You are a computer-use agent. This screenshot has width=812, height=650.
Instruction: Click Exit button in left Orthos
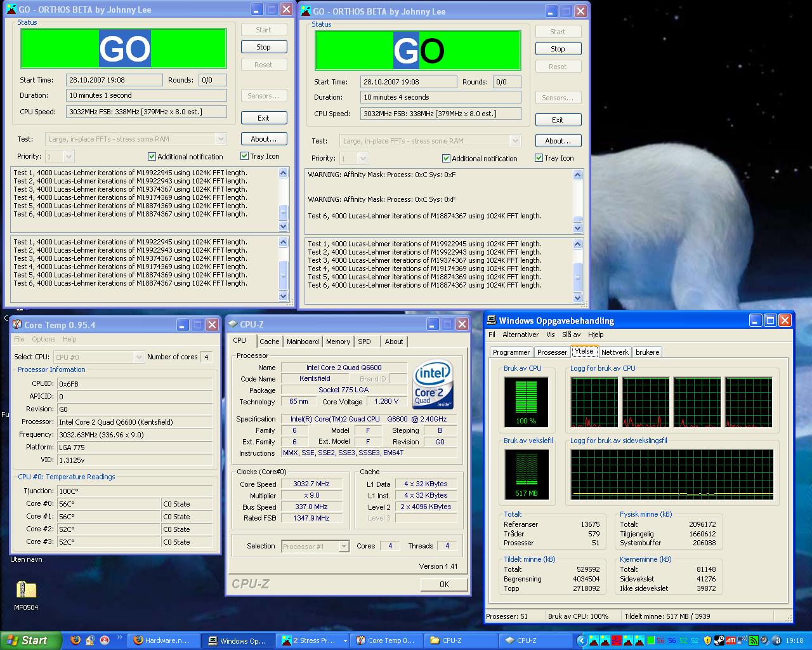point(264,118)
